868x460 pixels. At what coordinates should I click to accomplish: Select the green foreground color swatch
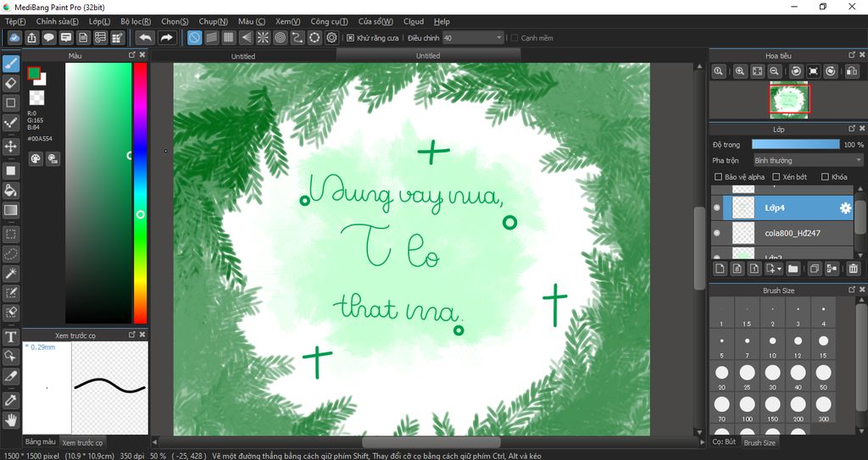34,73
